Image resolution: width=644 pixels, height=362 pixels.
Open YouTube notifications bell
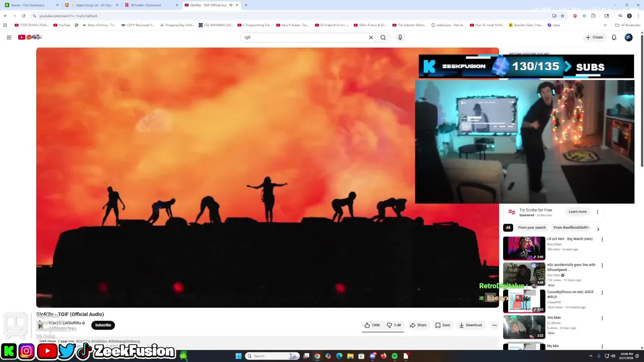pyautogui.click(x=614, y=37)
